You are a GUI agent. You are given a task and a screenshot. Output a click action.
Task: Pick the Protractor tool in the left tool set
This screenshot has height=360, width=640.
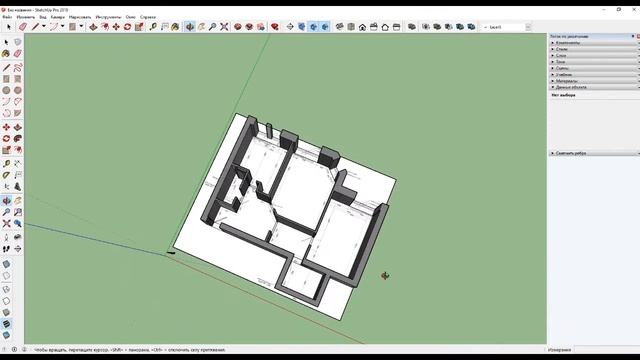(6, 175)
